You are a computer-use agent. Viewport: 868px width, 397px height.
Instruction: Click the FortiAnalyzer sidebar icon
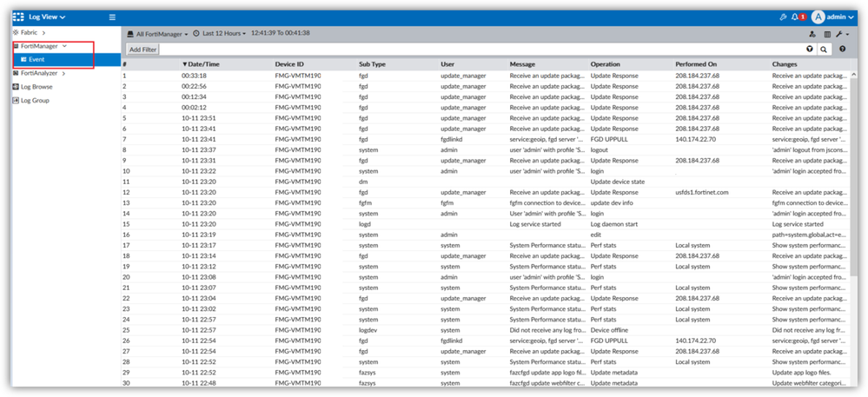click(16, 73)
